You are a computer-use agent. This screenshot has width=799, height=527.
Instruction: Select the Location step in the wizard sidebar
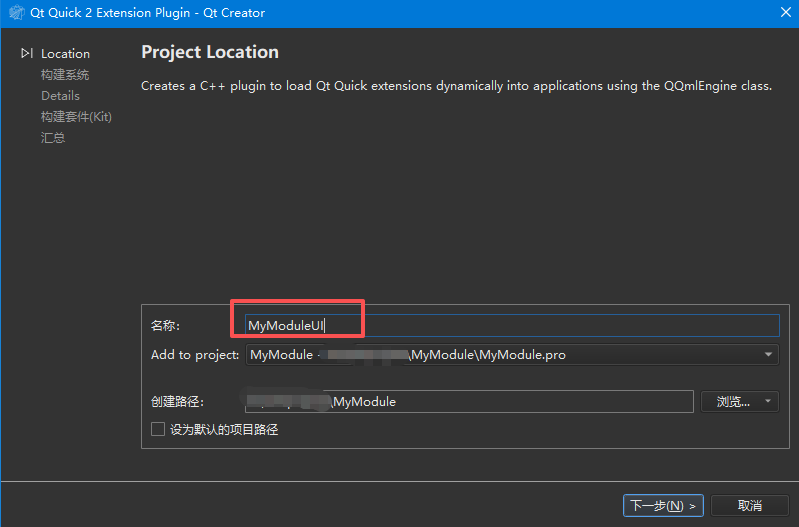[x=65, y=54]
